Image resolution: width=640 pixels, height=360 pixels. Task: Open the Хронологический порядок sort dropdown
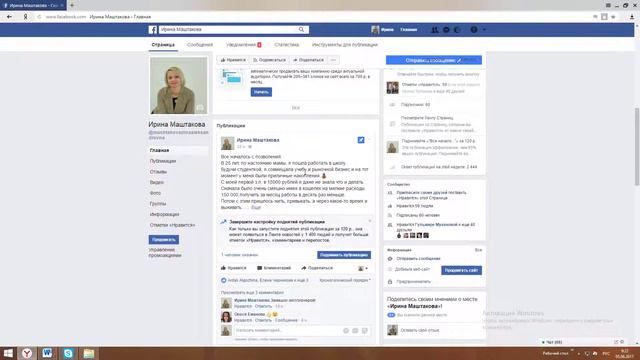pos(345,280)
